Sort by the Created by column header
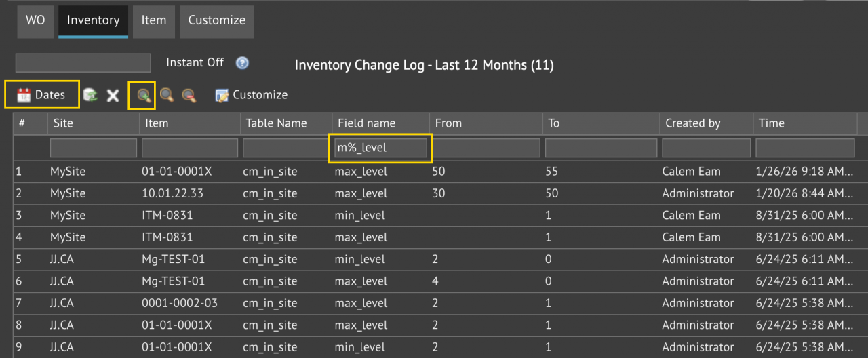 706,123
